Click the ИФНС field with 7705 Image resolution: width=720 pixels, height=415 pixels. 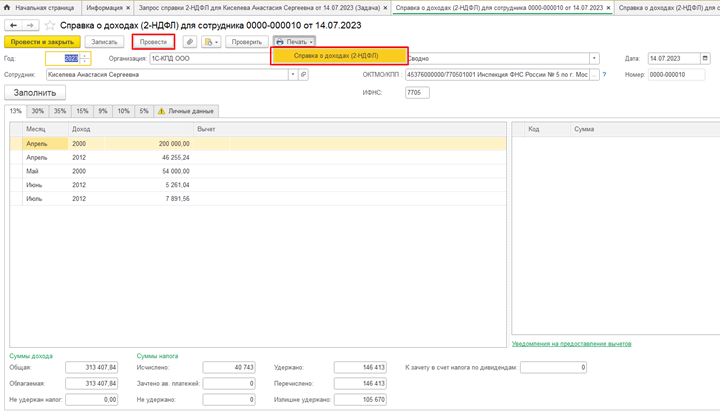[x=417, y=93]
